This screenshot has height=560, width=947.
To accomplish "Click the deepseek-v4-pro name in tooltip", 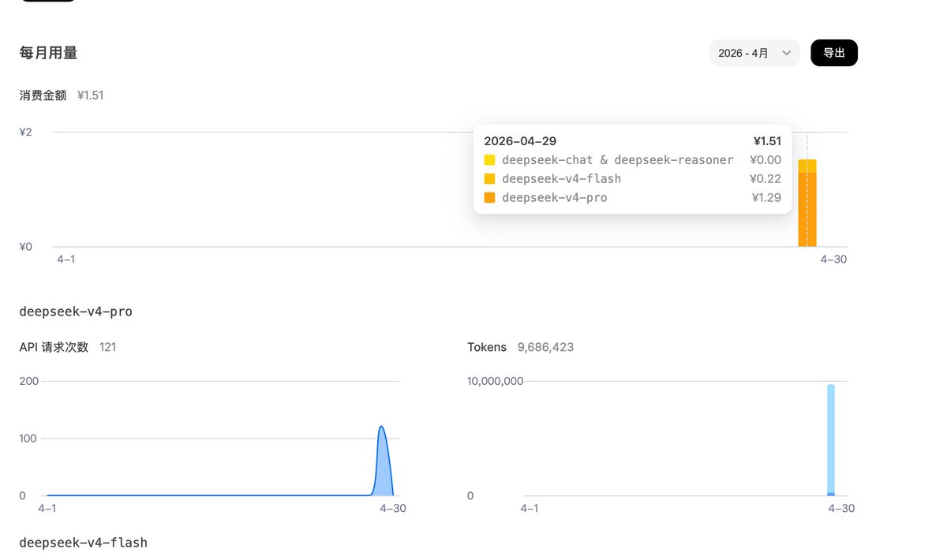I will (x=555, y=198).
